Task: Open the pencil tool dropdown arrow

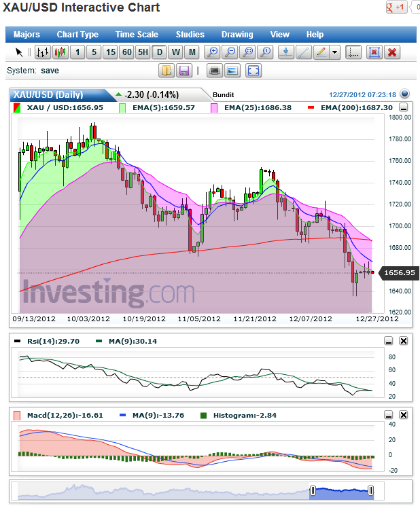Action: point(335,52)
